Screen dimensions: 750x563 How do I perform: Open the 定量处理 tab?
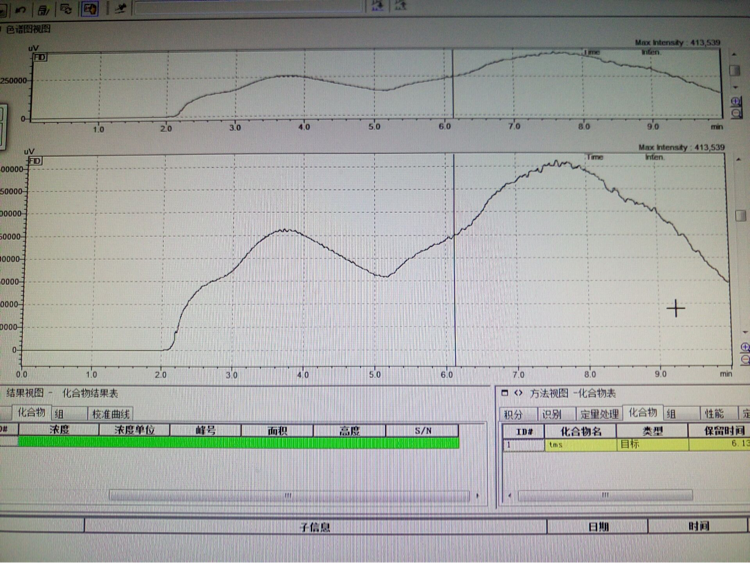(x=599, y=414)
